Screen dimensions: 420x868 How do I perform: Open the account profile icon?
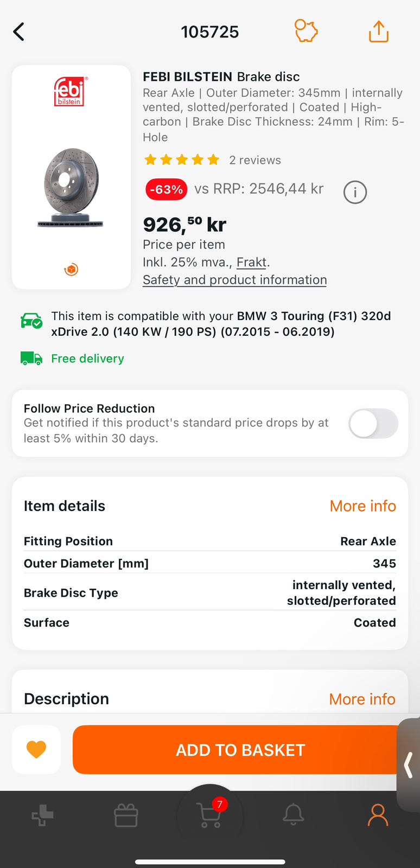click(378, 815)
